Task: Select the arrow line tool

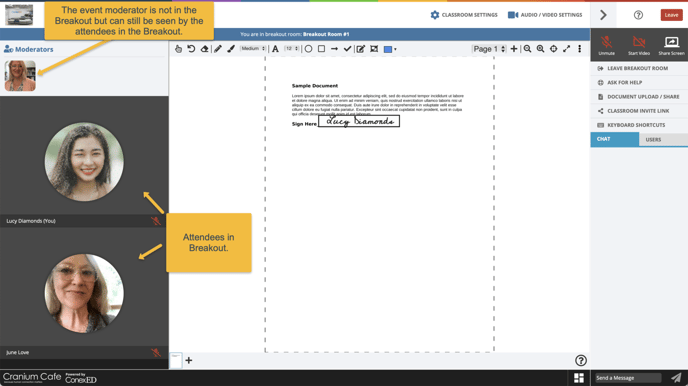Action: [334, 49]
